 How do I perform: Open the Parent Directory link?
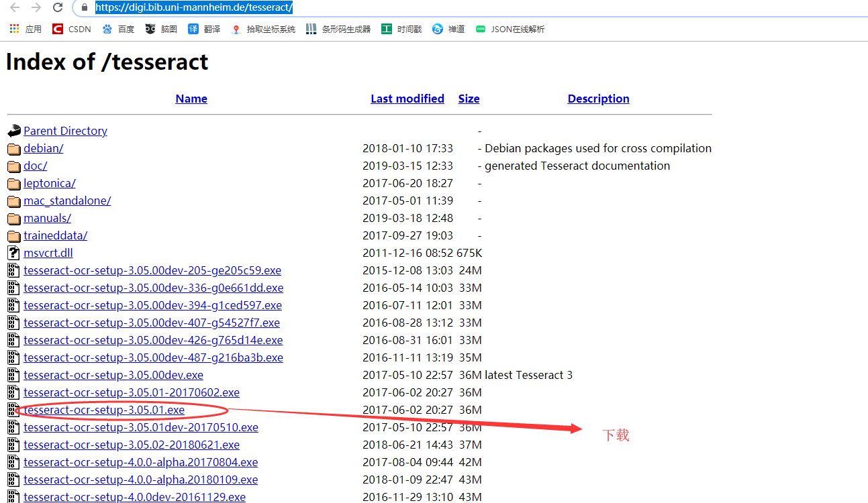point(65,131)
